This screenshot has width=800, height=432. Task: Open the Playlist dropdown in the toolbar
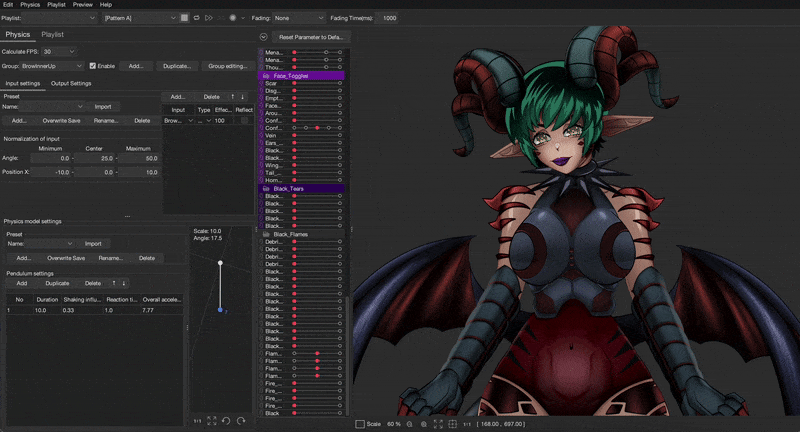coord(59,18)
